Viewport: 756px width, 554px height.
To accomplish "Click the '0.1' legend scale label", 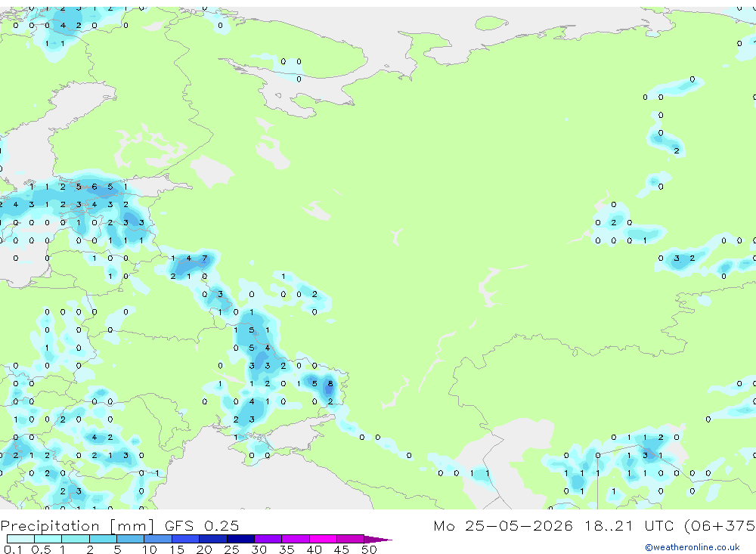I will tap(13, 549).
